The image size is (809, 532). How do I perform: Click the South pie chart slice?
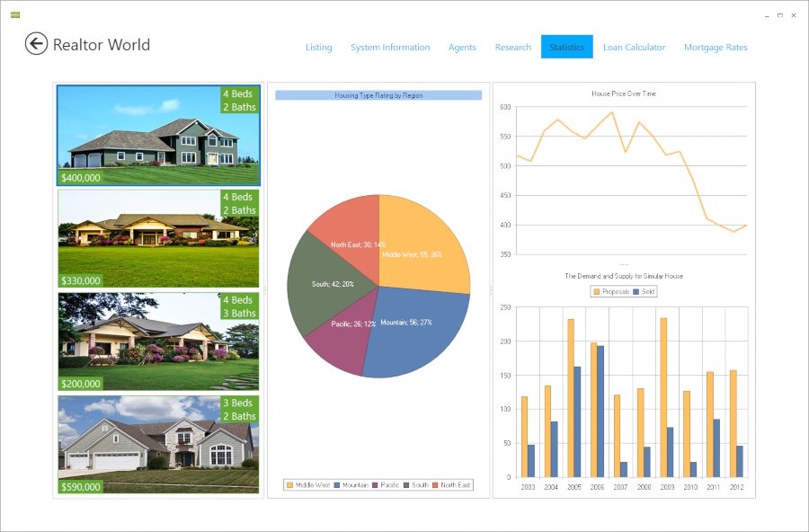(315, 279)
